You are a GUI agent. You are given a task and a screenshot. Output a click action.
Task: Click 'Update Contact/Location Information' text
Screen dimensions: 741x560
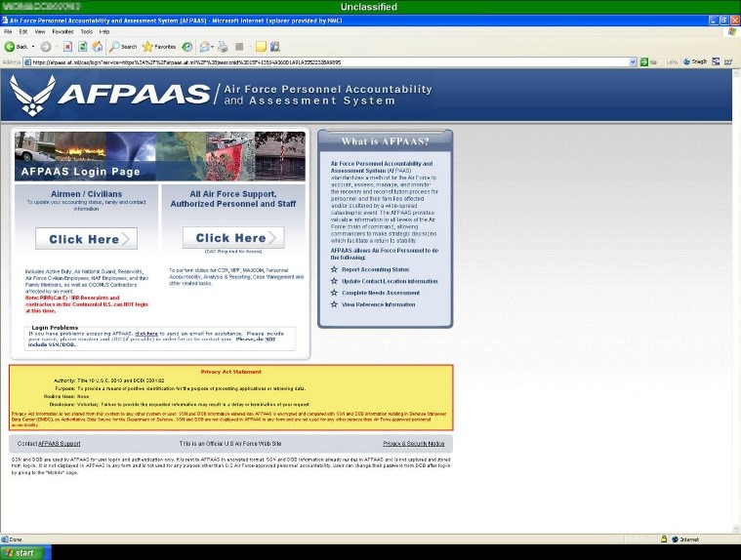(390, 281)
